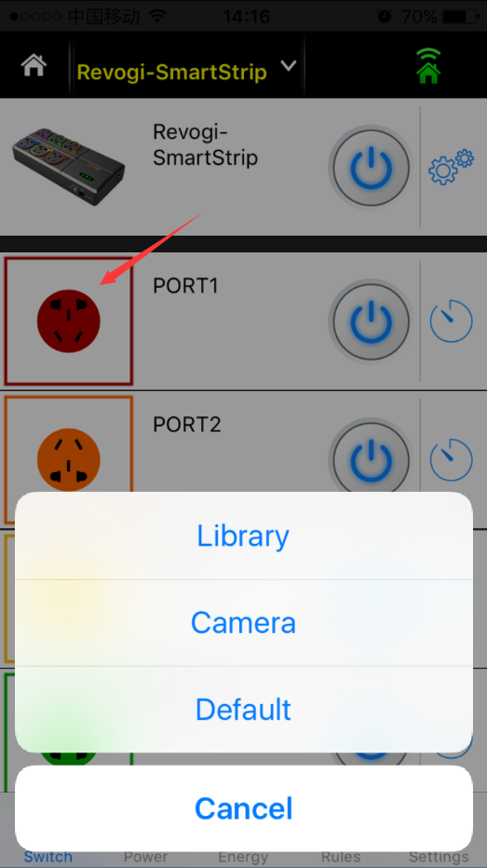This screenshot has width=487, height=868.
Task: Expand the Revogi-SmartStrip device dropdown arrow
Action: click(x=289, y=66)
